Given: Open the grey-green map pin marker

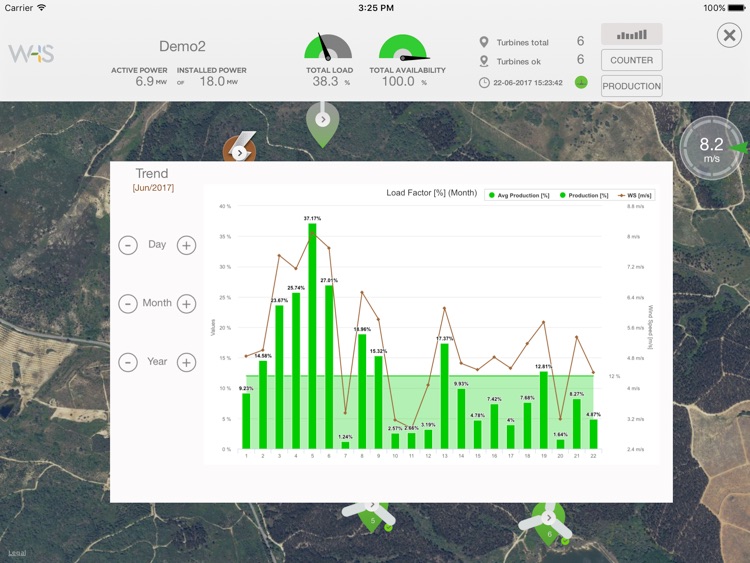Looking at the screenshot, I should [323, 123].
